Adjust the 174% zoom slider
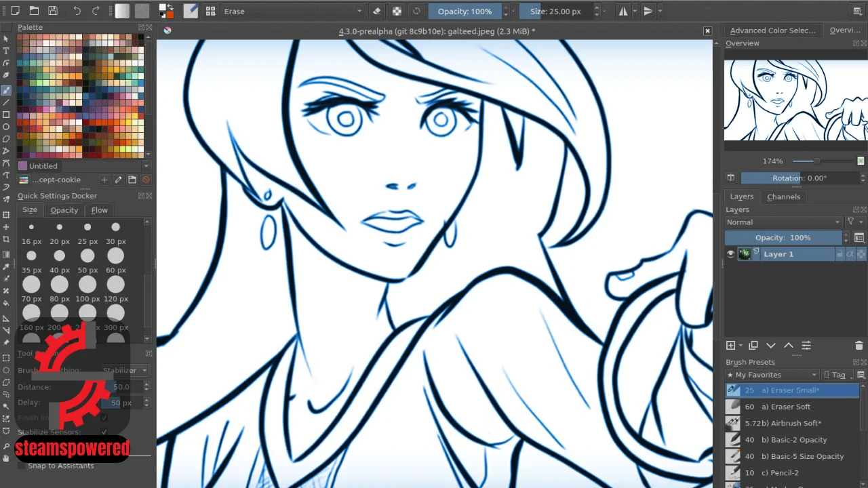Image resolution: width=868 pixels, height=488 pixels. tap(823, 161)
